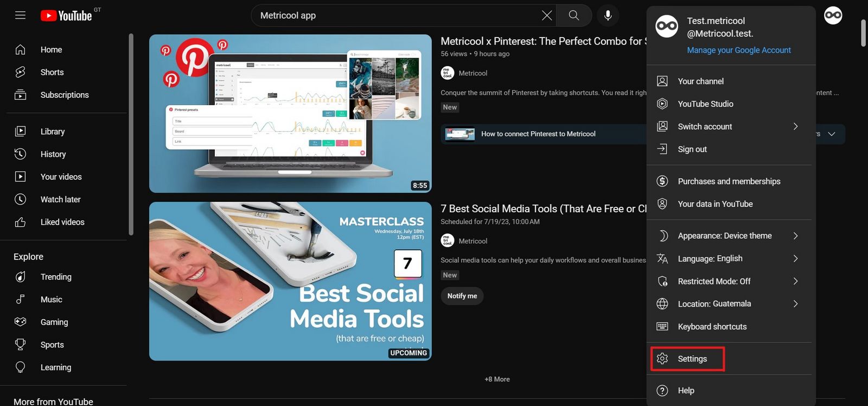The height and width of the screenshot is (406, 868).
Task: Expand Appearance: Device theme options
Action: pos(728,236)
